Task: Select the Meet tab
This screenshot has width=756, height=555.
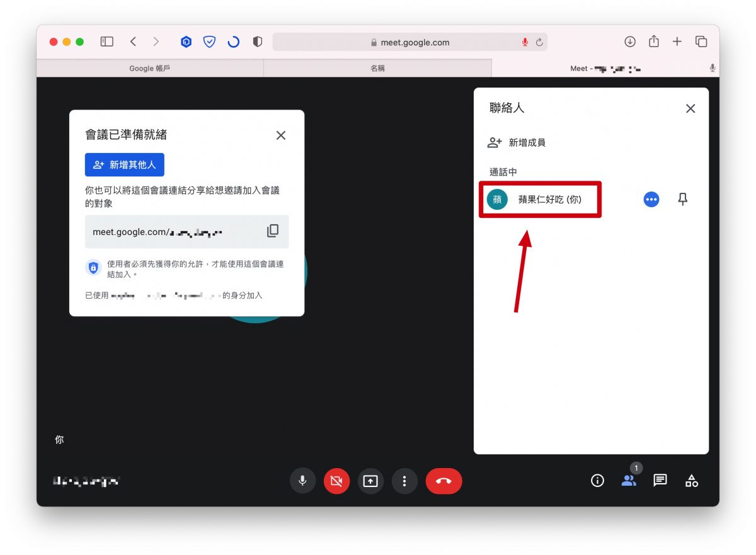Action: click(605, 68)
